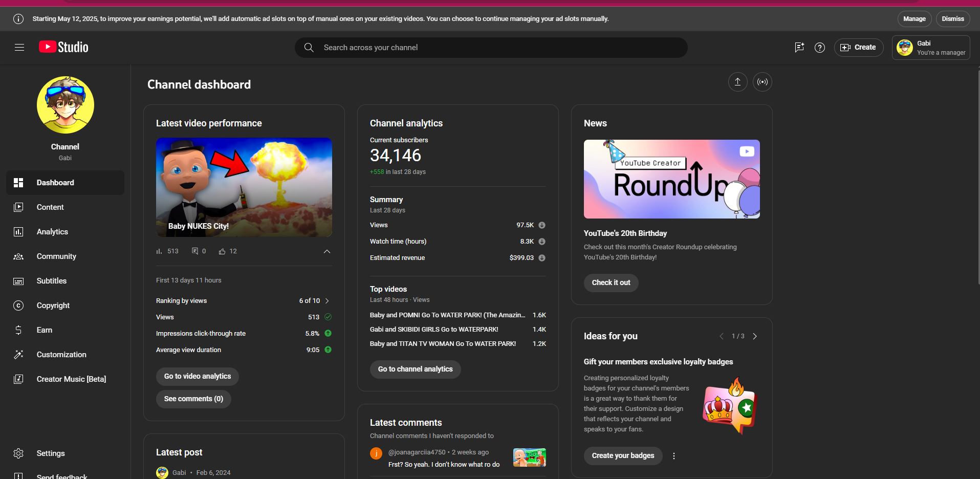The image size is (980, 479).
Task: Click the comments count icon showing 0
Action: (x=195, y=251)
